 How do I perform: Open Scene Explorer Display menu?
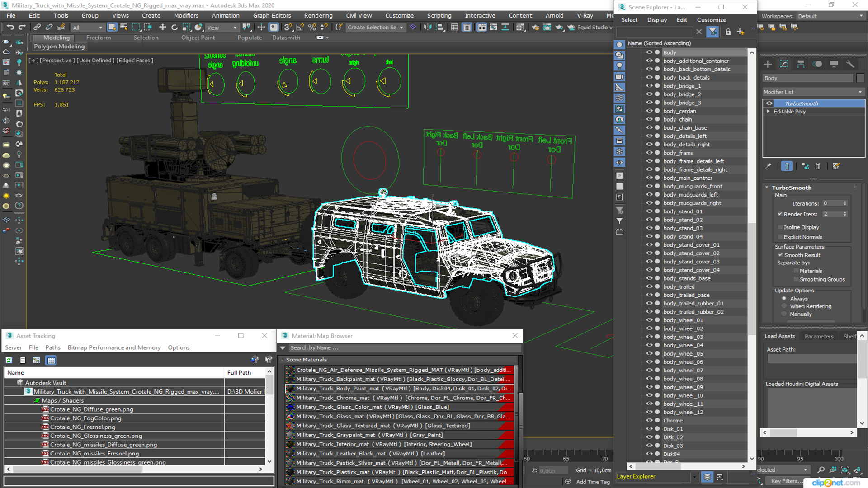click(x=657, y=20)
